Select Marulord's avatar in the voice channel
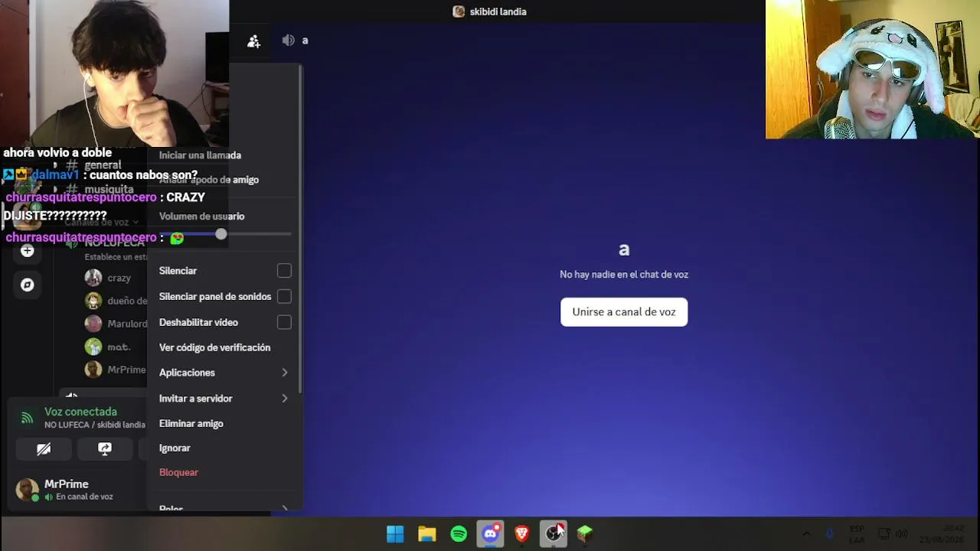Image resolution: width=980 pixels, height=551 pixels. click(x=93, y=324)
